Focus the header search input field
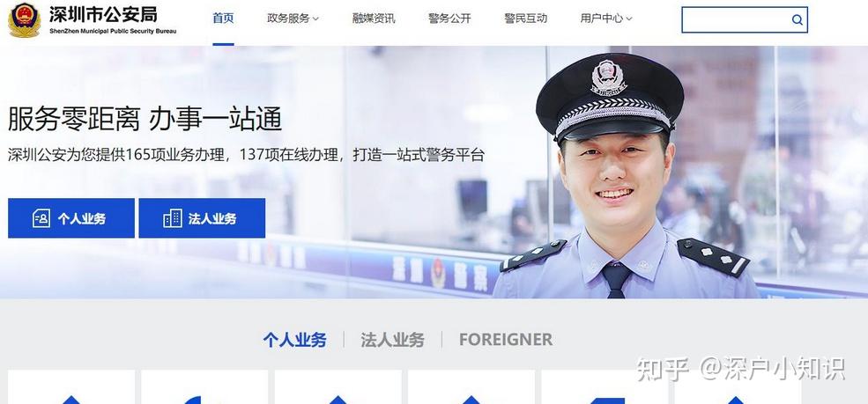 tap(736, 20)
